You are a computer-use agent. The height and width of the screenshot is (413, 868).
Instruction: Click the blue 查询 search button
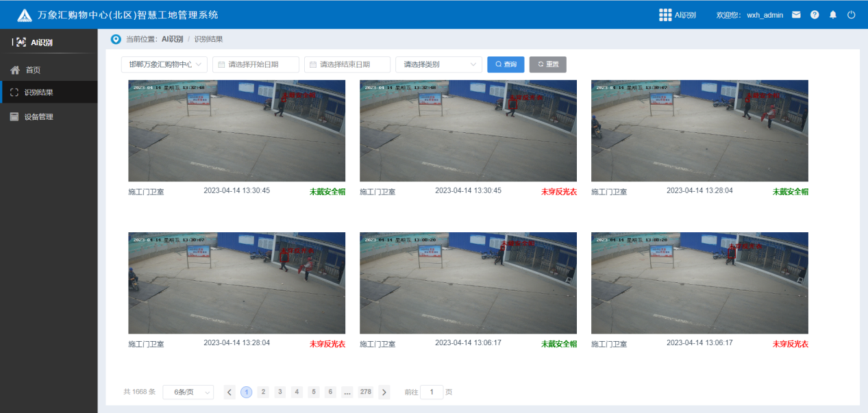pyautogui.click(x=506, y=64)
